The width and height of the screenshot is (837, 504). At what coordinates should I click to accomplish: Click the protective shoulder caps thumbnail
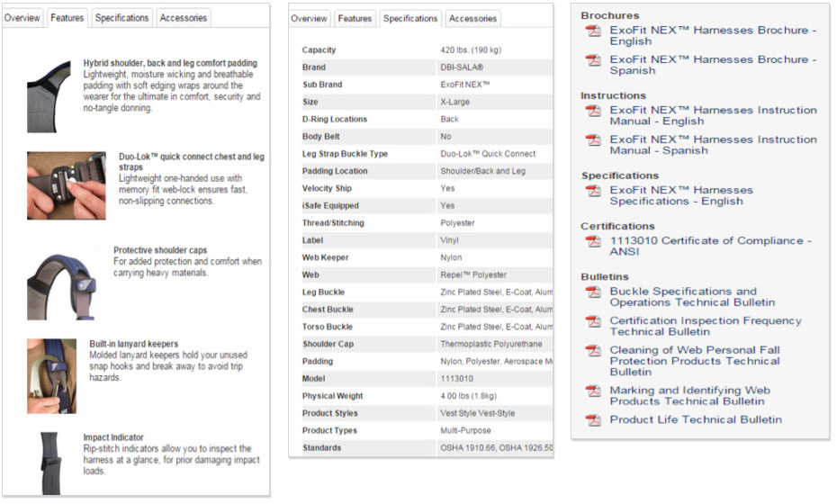click(x=64, y=283)
